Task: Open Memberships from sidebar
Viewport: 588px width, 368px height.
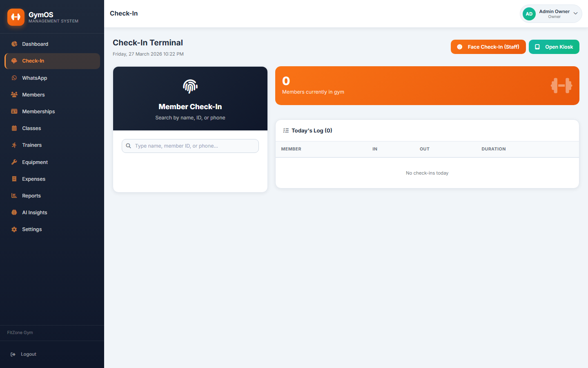Action: tap(52, 112)
